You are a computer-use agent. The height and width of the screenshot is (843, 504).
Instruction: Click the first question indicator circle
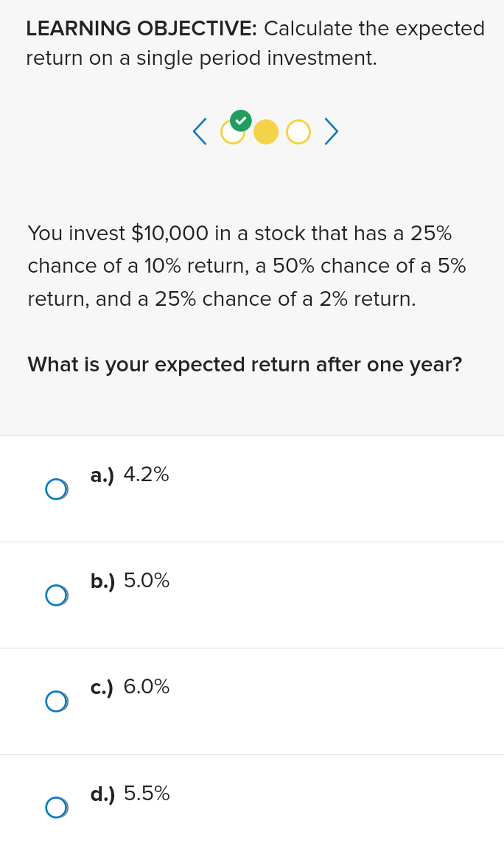[x=233, y=133]
